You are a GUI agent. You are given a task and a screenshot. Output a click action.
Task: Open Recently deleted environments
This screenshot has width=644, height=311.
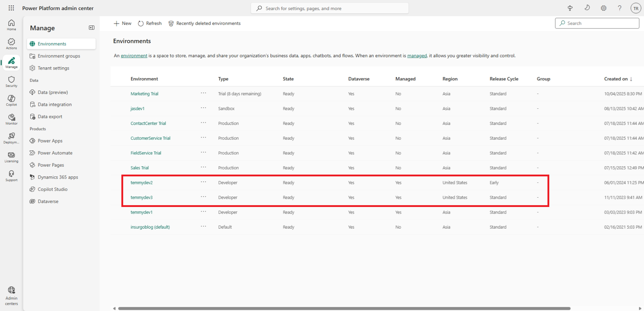point(205,23)
